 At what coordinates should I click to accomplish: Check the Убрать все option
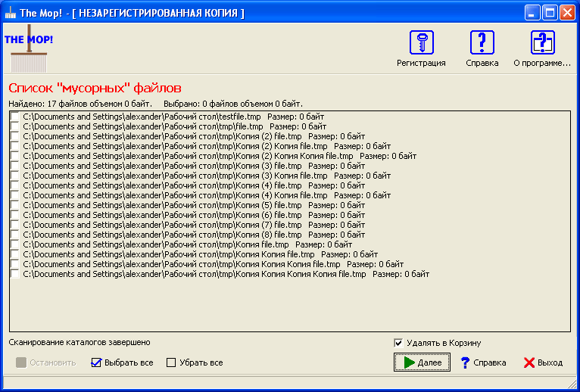coord(171,362)
